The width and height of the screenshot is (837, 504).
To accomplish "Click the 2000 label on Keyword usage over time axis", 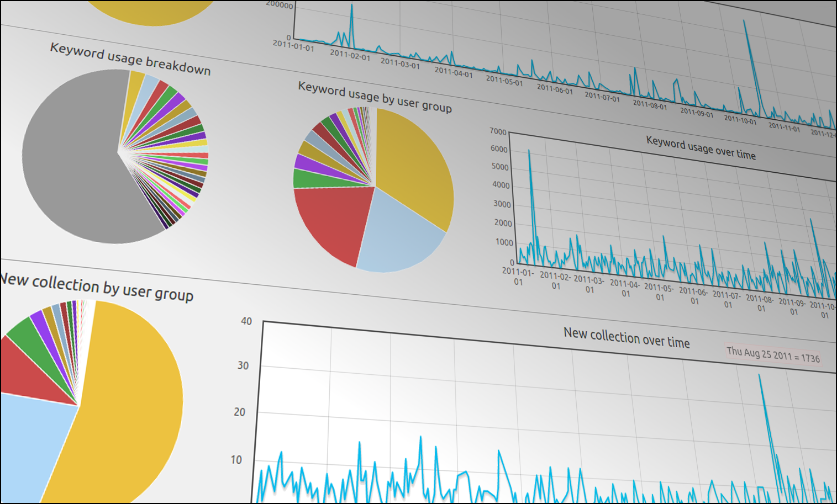I will click(x=503, y=223).
